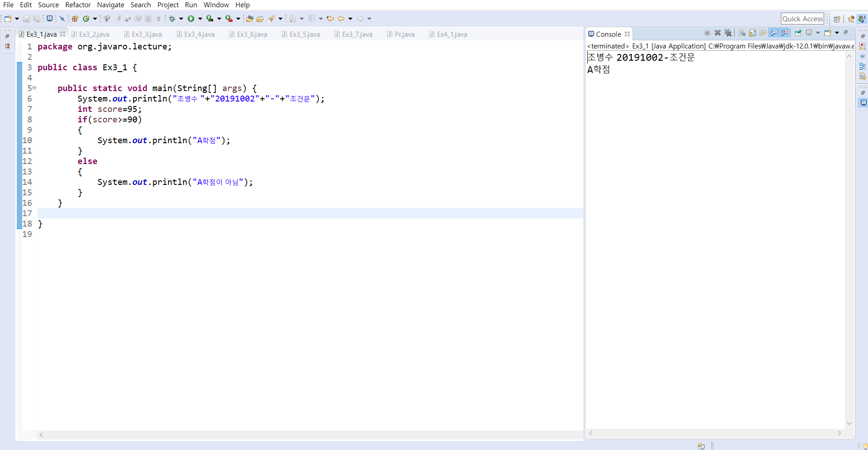Viewport: 868px width, 450px height.
Task: Click the Javadoc @ icon in right trim
Action: (863, 56)
